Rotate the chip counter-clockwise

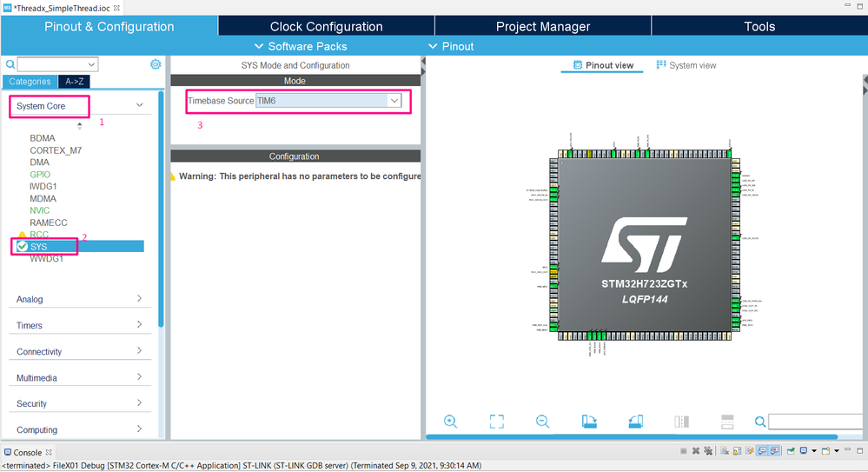(635, 422)
